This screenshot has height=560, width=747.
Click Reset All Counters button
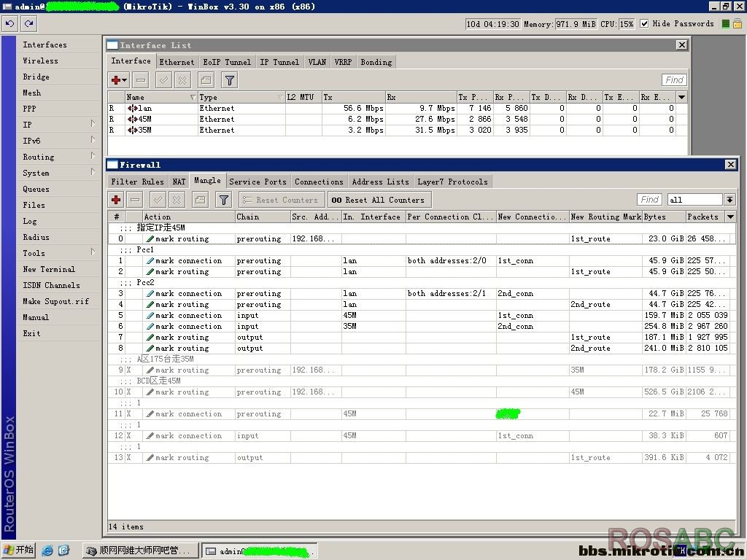coord(379,200)
